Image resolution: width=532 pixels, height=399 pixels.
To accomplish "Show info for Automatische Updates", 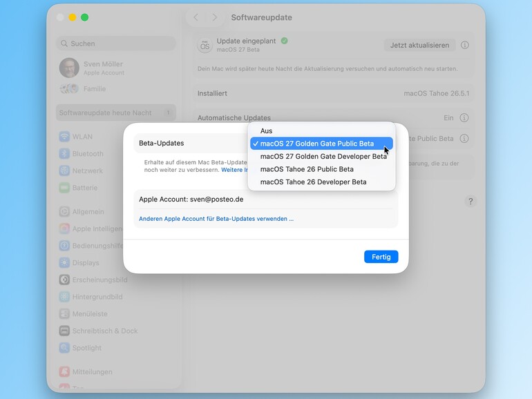I will (x=464, y=117).
